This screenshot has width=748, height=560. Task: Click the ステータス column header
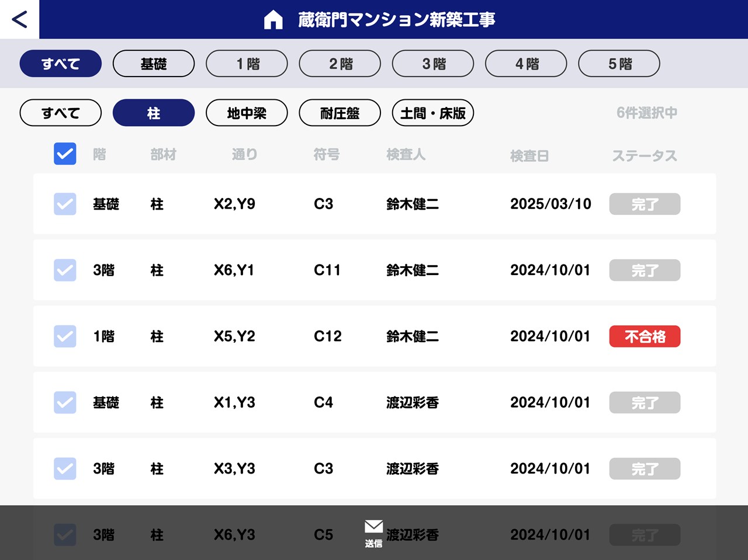[644, 156]
